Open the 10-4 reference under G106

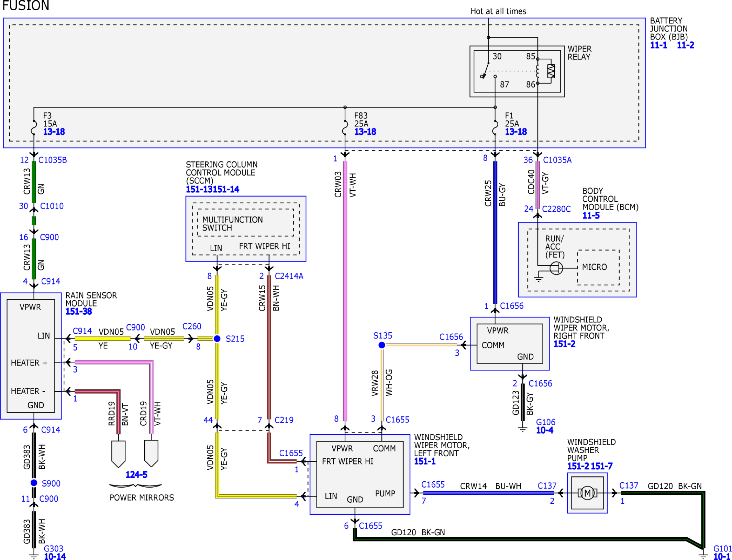pos(545,430)
